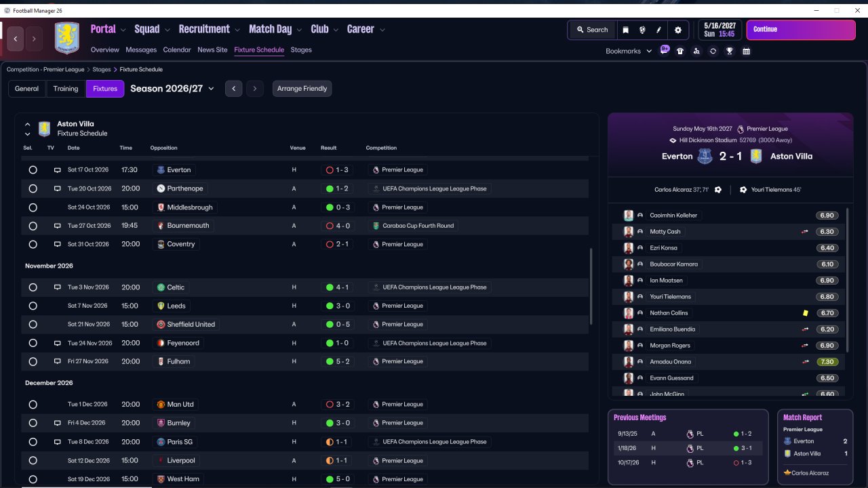Open the globe icon in the top toolbar

pos(642,30)
